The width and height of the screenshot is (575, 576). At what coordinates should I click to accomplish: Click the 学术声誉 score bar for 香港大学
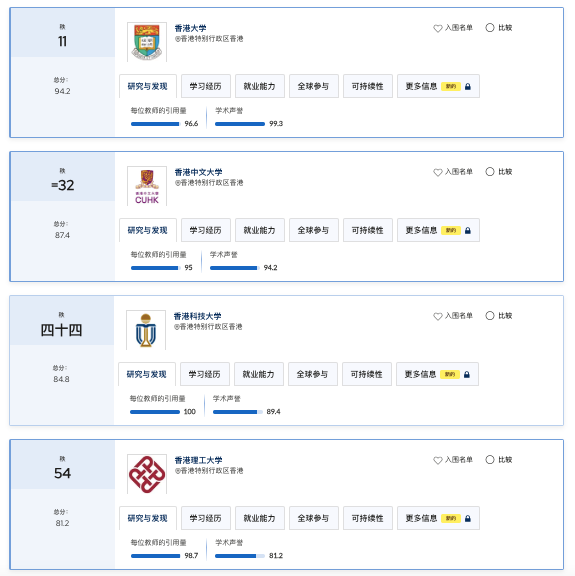[x=240, y=124]
